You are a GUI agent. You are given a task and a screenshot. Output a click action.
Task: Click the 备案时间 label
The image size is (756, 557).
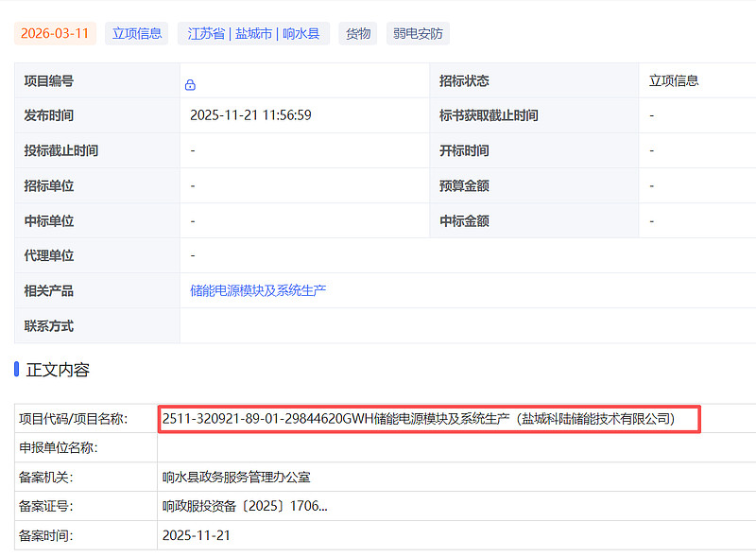45,536
